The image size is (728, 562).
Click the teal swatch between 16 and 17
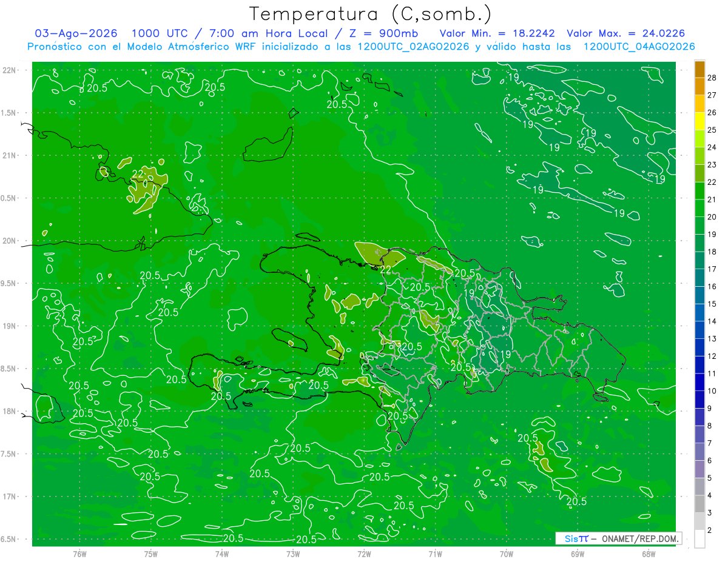pyautogui.click(x=699, y=278)
